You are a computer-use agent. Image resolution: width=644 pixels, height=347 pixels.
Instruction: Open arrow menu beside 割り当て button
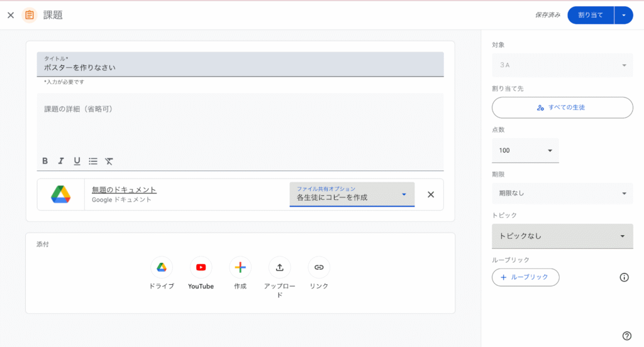(x=624, y=15)
